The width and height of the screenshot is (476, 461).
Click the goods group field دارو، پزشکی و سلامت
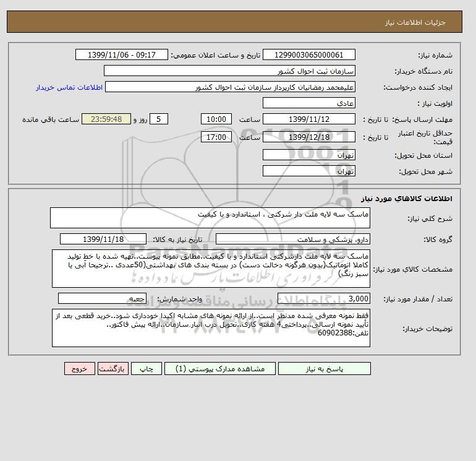tap(292, 239)
